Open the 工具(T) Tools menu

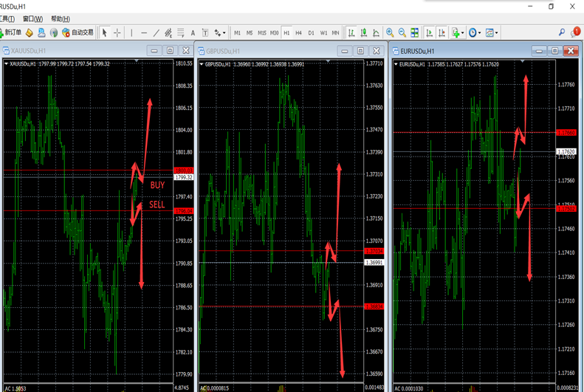pyautogui.click(x=7, y=18)
